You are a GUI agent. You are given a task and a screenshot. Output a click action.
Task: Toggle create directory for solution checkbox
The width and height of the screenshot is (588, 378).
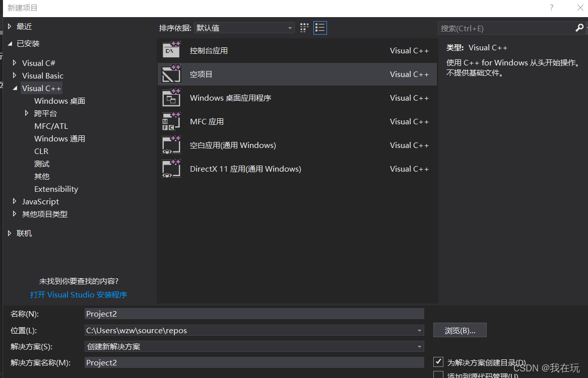(438, 361)
